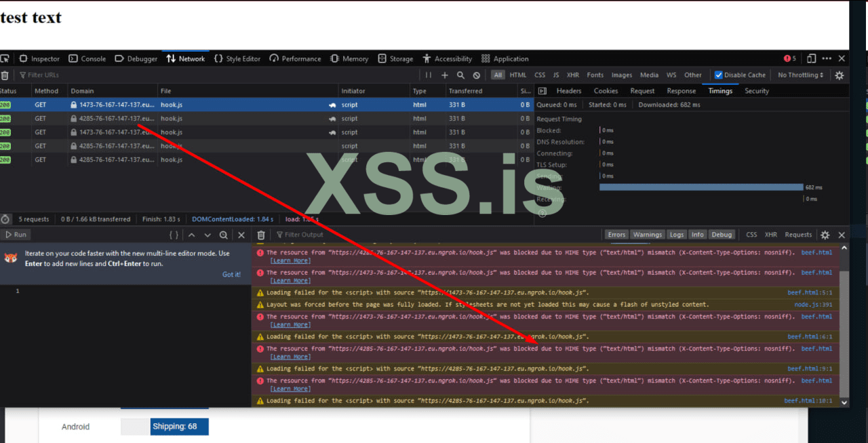The width and height of the screenshot is (868, 443).
Task: Start performance analysis stopwatch icon
Action: (x=5, y=219)
